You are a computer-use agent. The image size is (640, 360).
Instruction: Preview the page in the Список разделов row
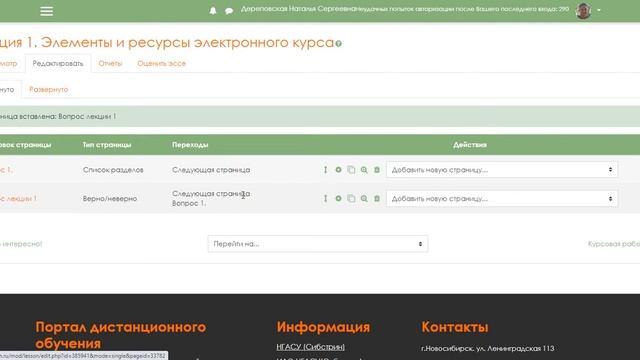[x=364, y=170]
